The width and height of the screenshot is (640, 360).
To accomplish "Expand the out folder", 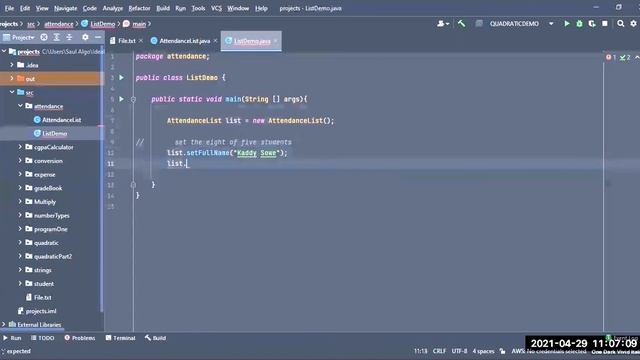I will pyautogui.click(x=12, y=78).
